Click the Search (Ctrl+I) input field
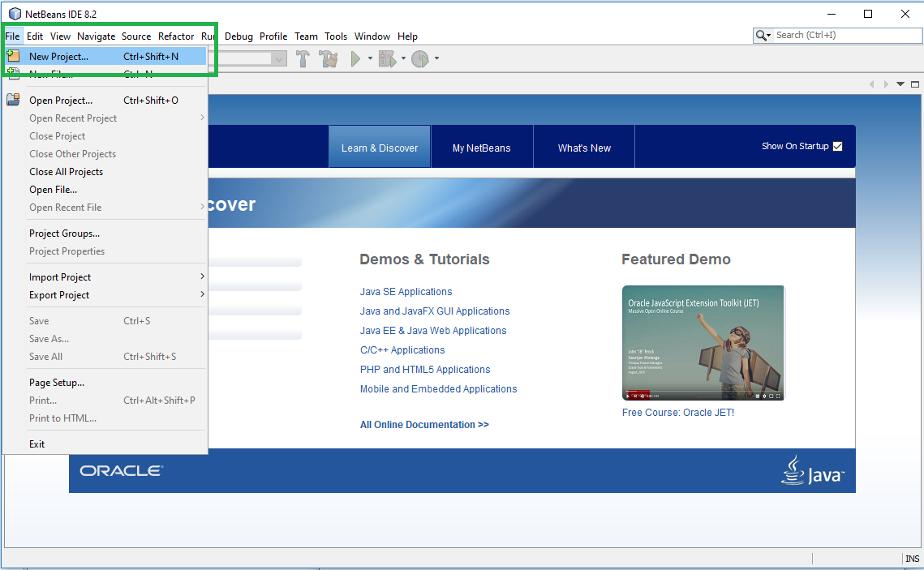Screen dimensions: 924x570 [848, 36]
